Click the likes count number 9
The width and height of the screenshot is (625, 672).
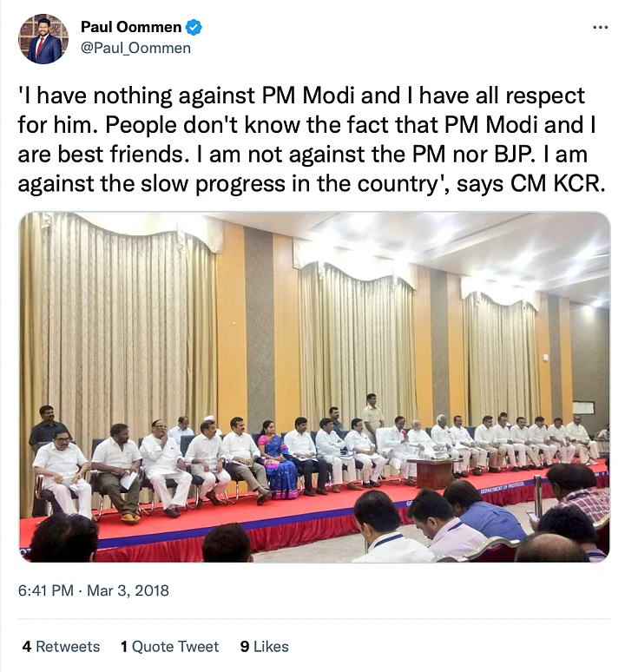pos(245,646)
